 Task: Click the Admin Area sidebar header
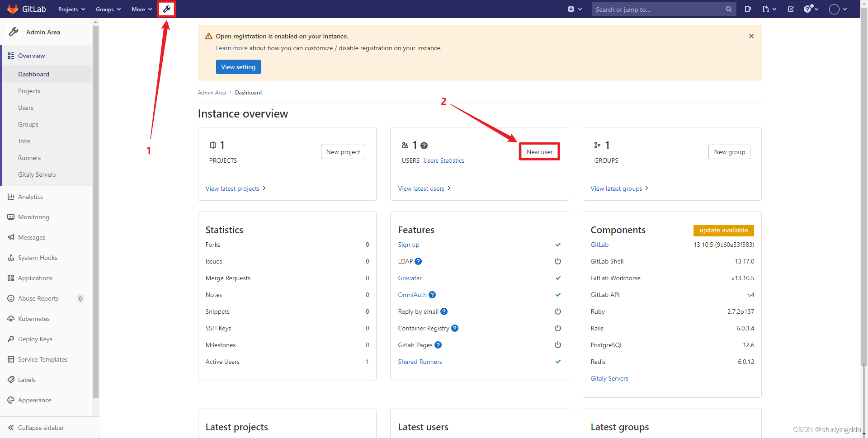pyautogui.click(x=47, y=32)
